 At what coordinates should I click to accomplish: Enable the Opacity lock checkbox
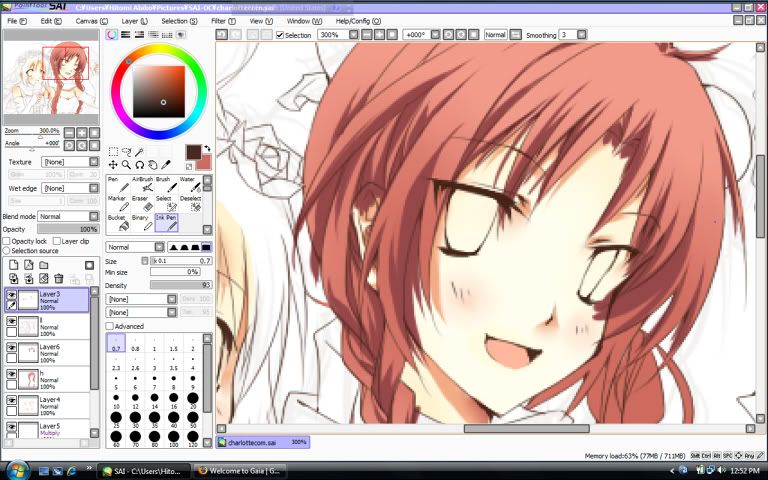pos(6,241)
